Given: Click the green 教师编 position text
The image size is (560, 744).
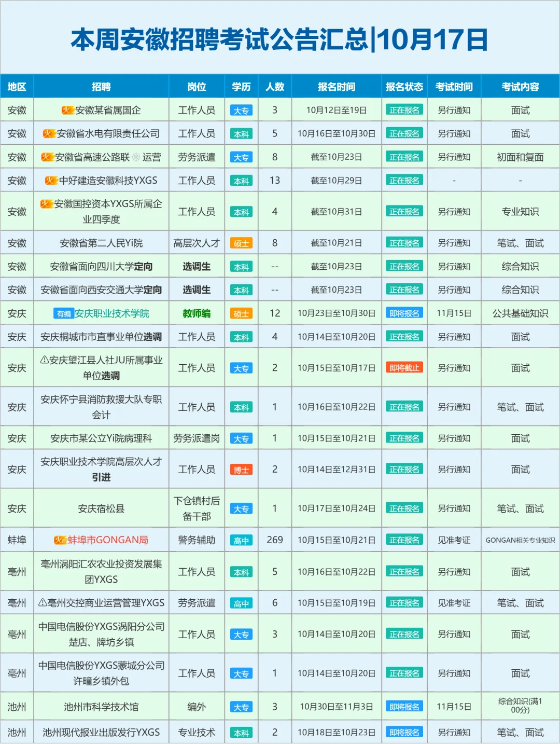Looking at the screenshot, I should click(x=197, y=313).
